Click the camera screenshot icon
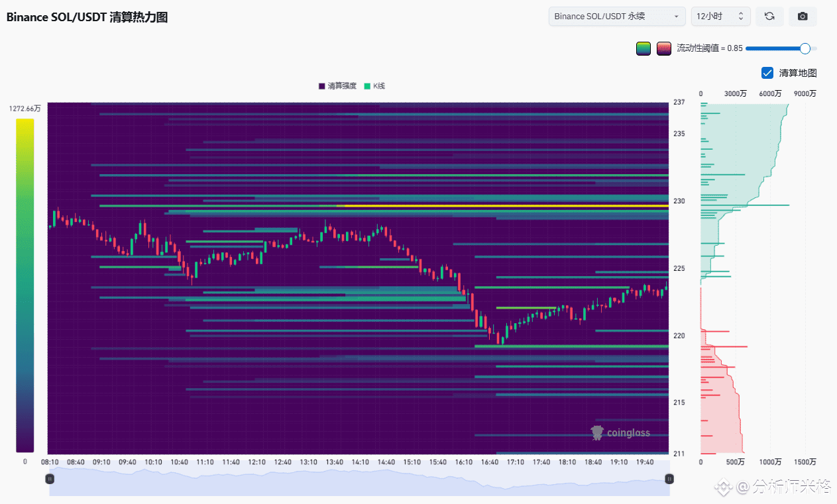Screen dimensions: 837x504 (x=803, y=17)
